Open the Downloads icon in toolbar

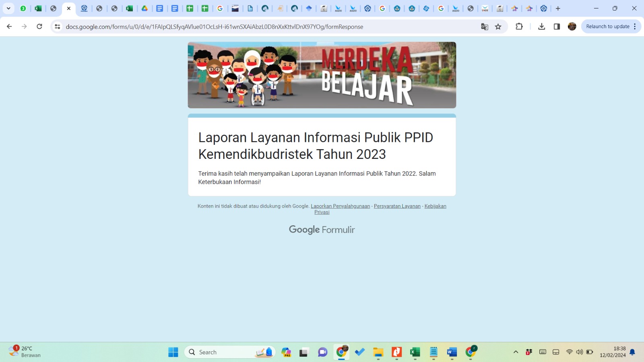[542, 27]
